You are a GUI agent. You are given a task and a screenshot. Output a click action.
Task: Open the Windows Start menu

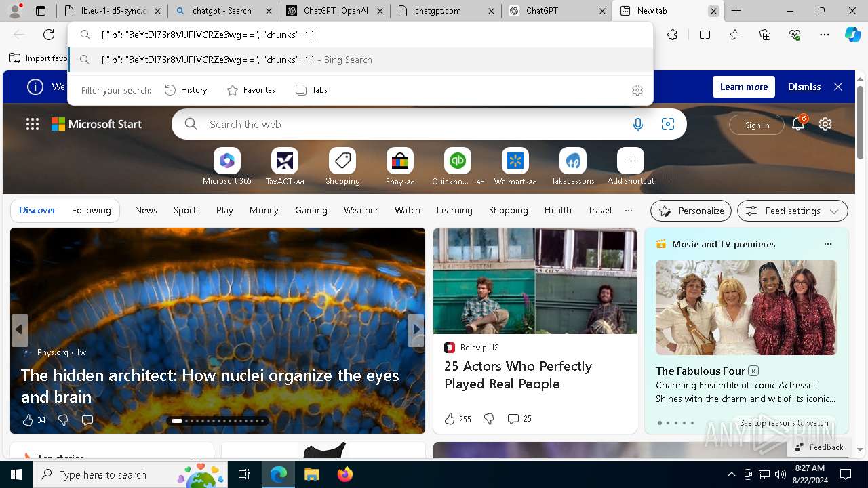[16, 474]
